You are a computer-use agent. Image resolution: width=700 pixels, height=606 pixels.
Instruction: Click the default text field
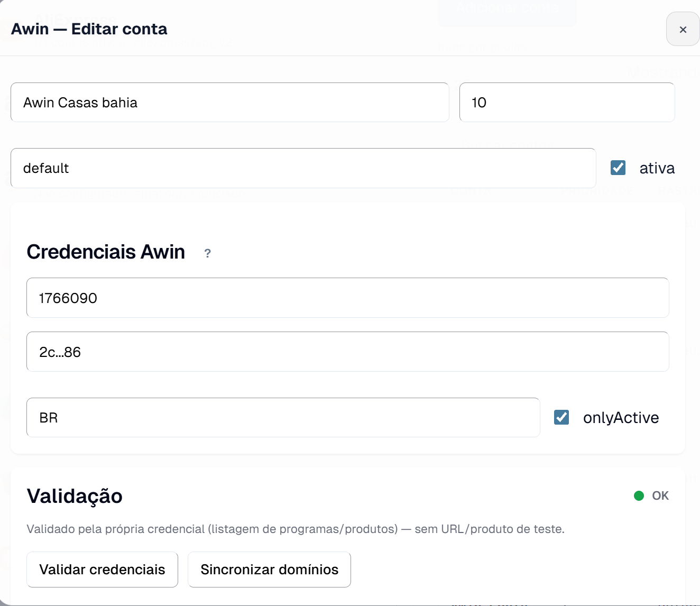303,168
